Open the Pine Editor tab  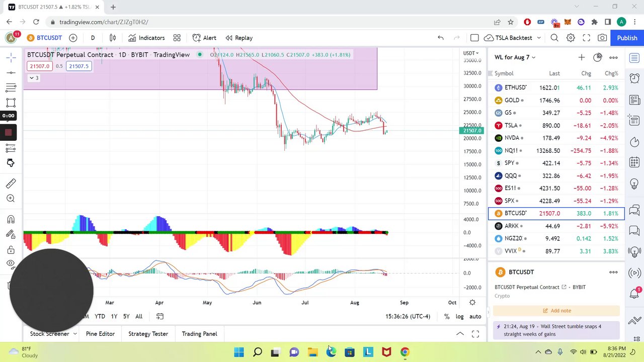tap(100, 334)
